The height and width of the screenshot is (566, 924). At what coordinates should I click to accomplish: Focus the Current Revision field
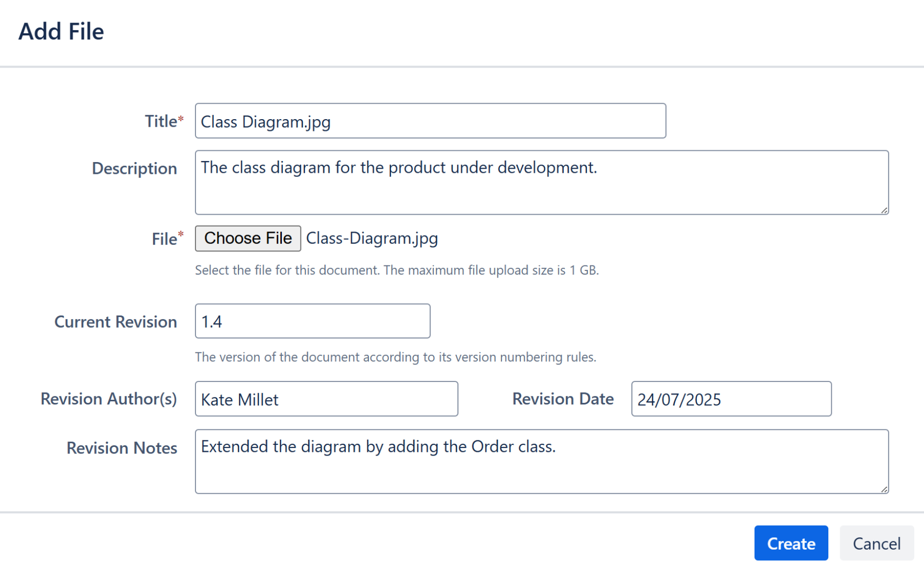[312, 321]
